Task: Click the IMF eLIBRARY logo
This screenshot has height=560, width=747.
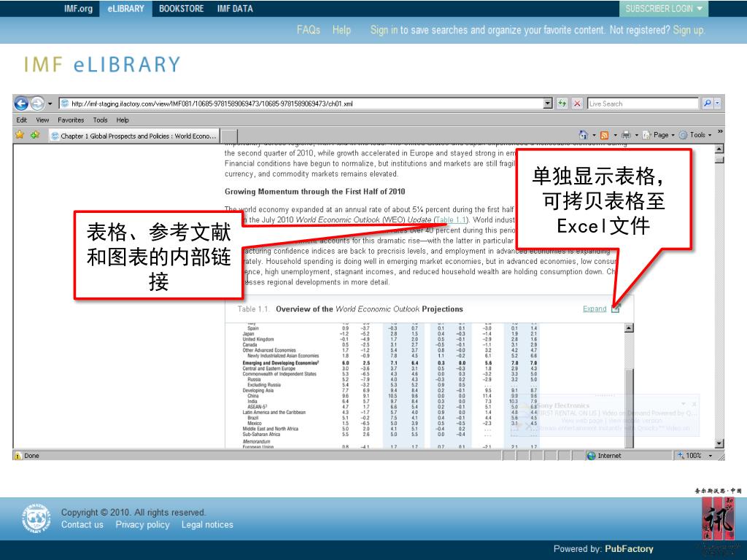Action: coord(102,65)
